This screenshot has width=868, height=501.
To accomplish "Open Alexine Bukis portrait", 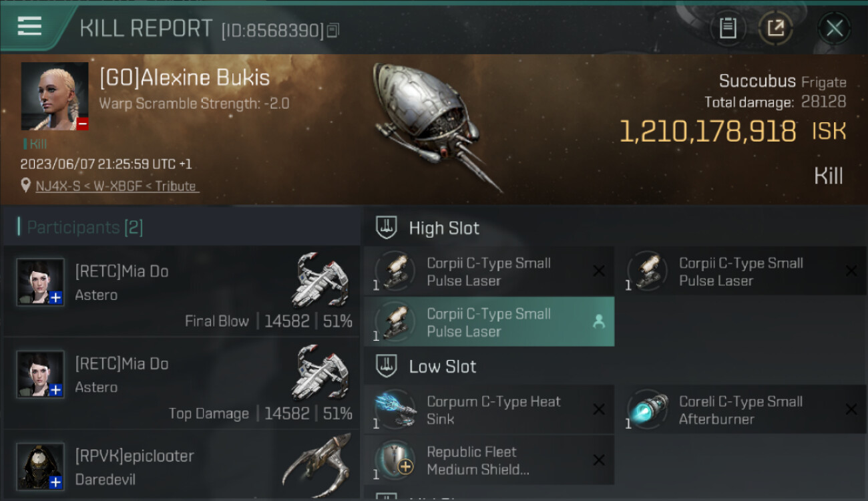I will click(x=55, y=96).
